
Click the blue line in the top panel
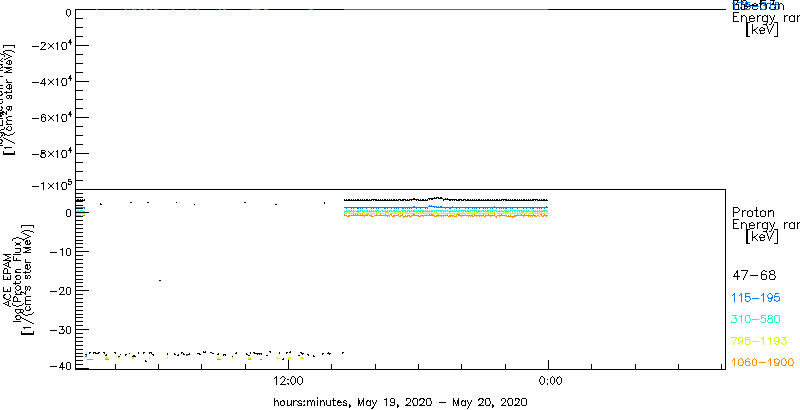(x=446, y=9)
